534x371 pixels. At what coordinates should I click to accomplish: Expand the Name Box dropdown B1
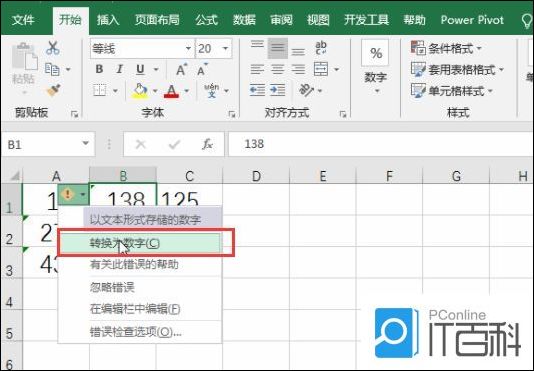tap(85, 143)
